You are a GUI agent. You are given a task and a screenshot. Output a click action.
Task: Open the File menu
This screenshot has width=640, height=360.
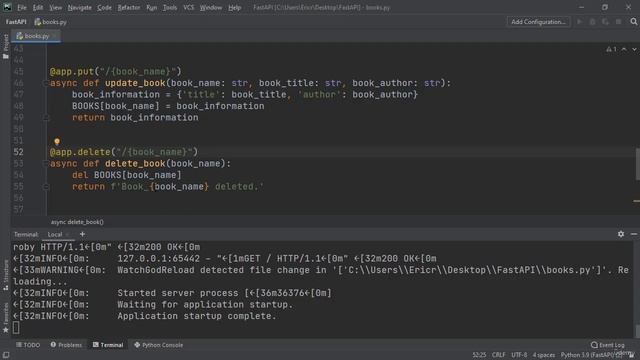(x=22, y=7)
